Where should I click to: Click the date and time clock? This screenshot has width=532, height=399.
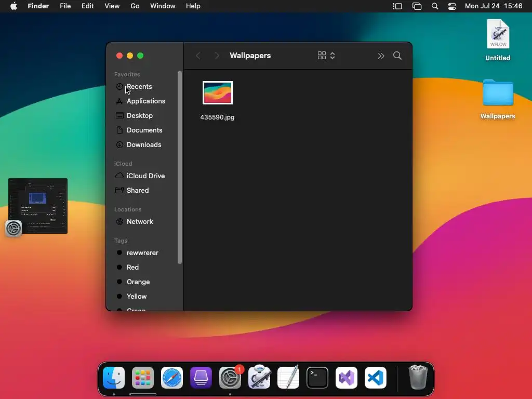pos(494,6)
